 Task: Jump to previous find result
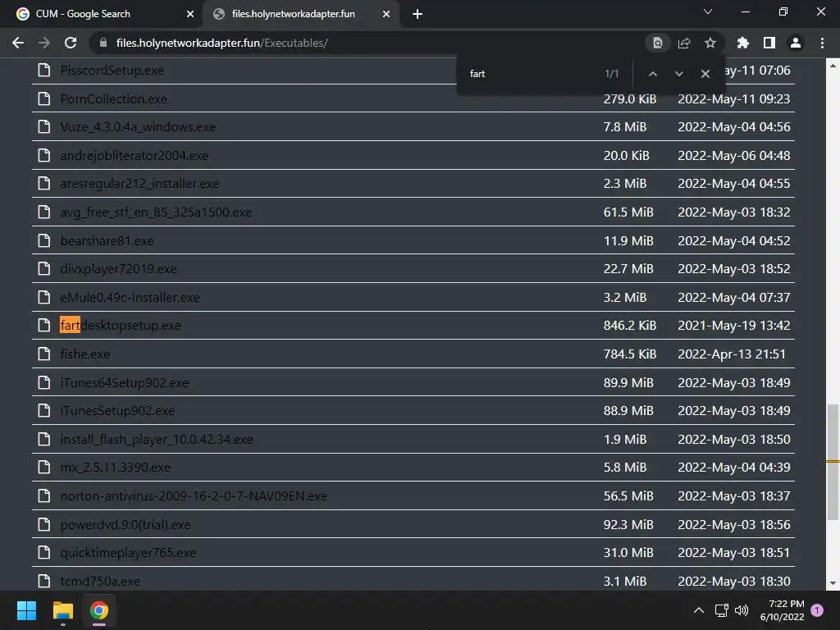652,74
